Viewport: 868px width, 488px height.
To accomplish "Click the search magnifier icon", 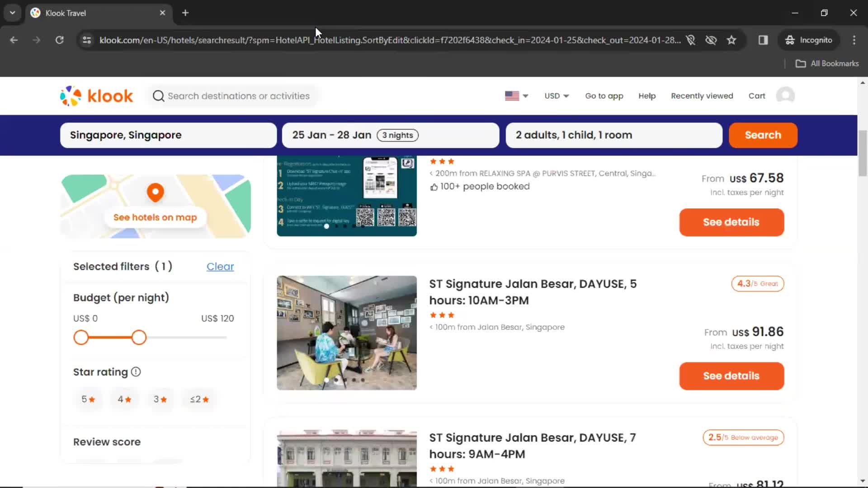I will 158,96.
